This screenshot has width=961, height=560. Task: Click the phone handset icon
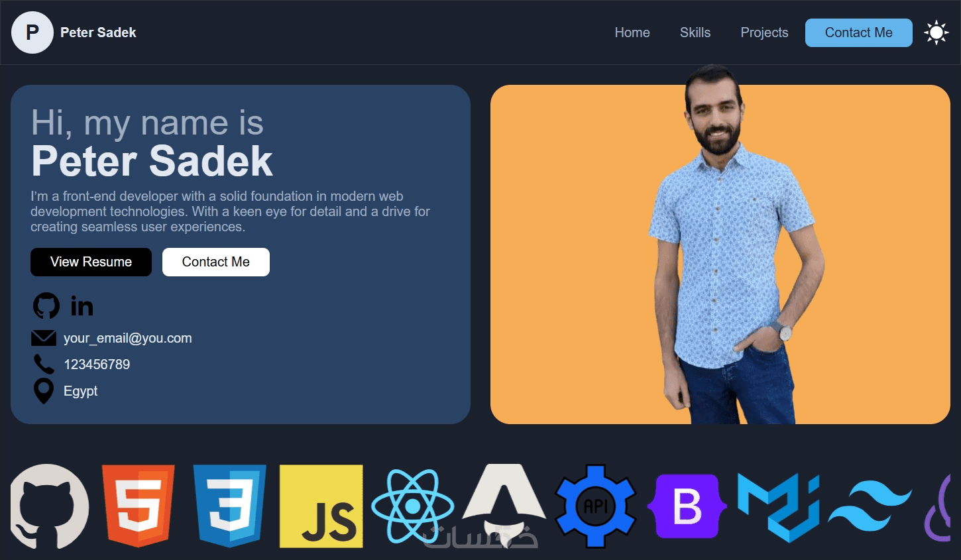(x=44, y=364)
